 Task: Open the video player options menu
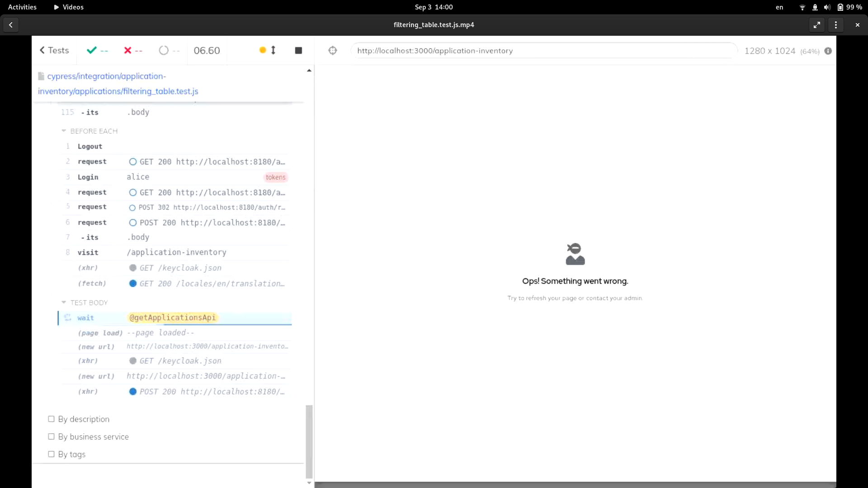pos(836,25)
